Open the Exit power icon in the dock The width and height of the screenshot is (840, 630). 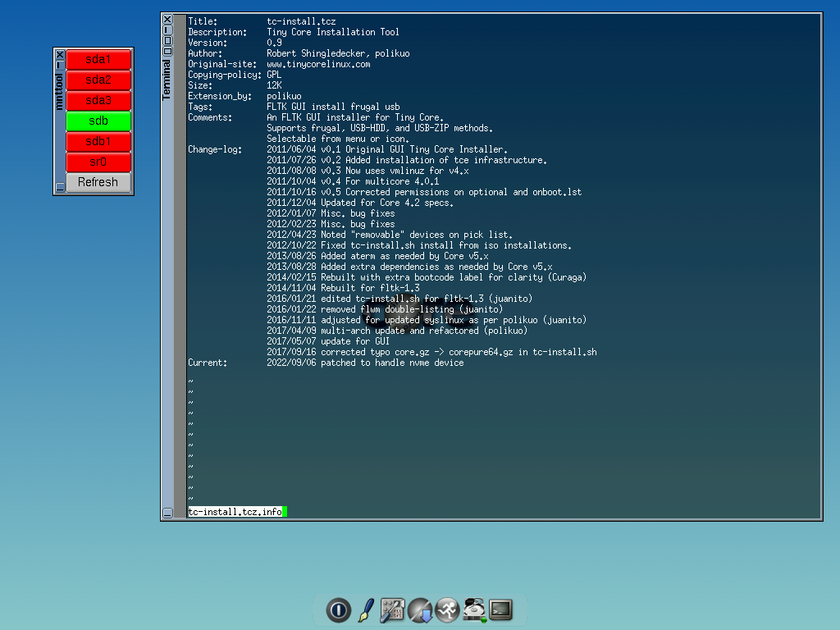point(338,609)
